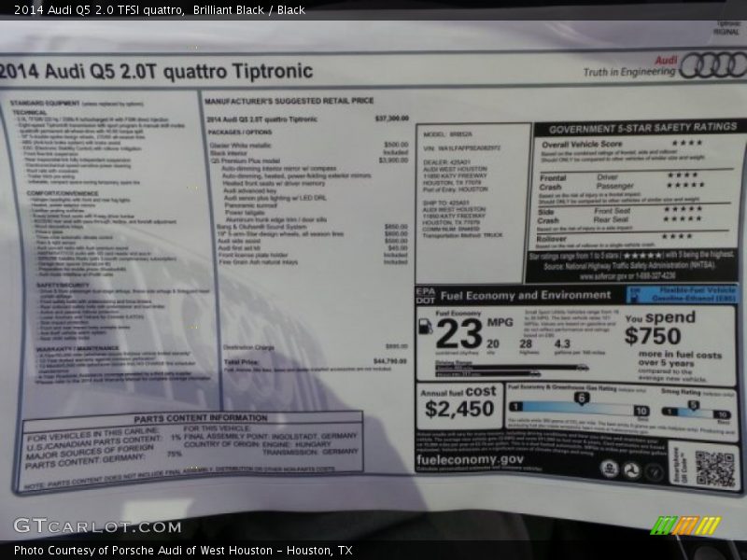The image size is (747, 560).
Task: Click the 'Fine Grain Ash natural inlays' line
Action: click(x=259, y=262)
